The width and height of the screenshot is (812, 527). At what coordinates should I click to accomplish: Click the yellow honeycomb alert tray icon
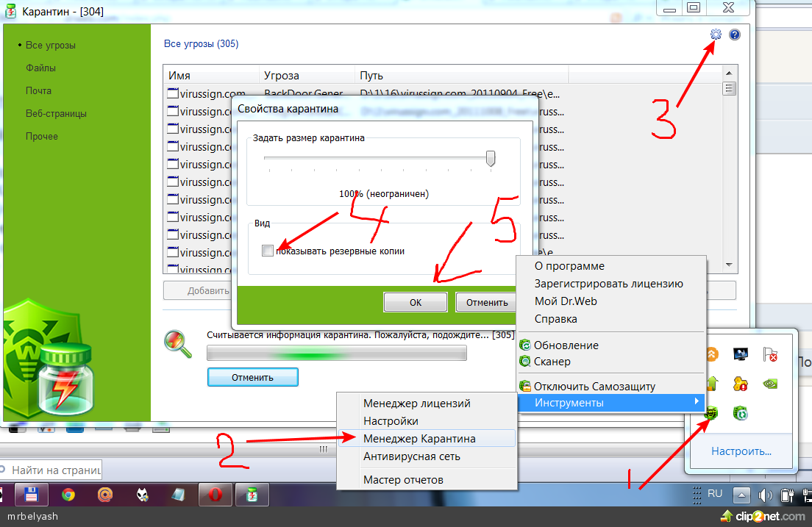click(741, 384)
